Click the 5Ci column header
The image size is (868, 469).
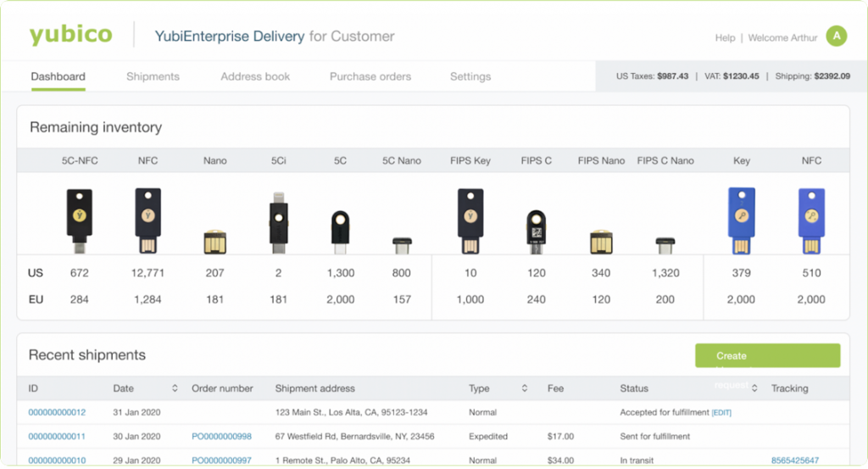(278, 160)
